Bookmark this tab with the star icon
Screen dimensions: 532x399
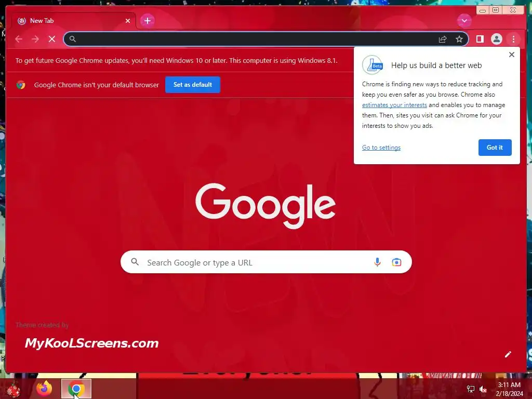(x=459, y=39)
